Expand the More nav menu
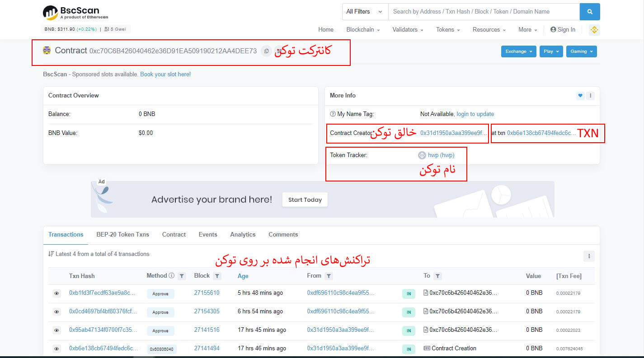644x358 pixels. click(x=528, y=30)
